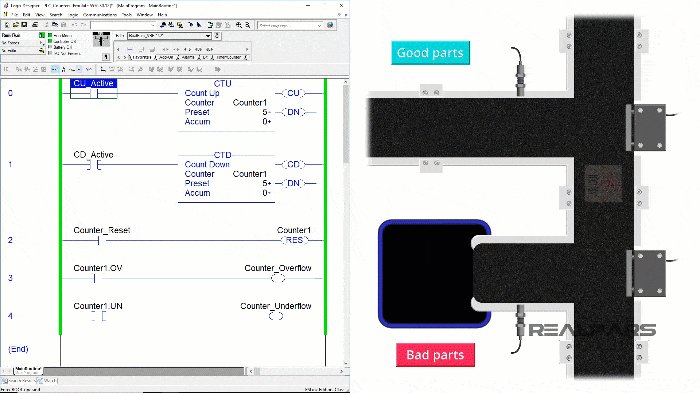
Task: Click the Find Previous binoculars icon
Action: [163, 25]
